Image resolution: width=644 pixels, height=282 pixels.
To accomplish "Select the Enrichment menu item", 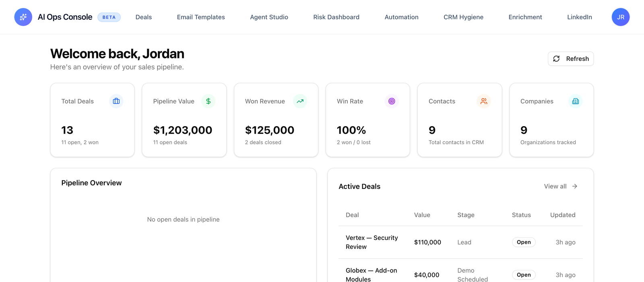I will [x=525, y=17].
